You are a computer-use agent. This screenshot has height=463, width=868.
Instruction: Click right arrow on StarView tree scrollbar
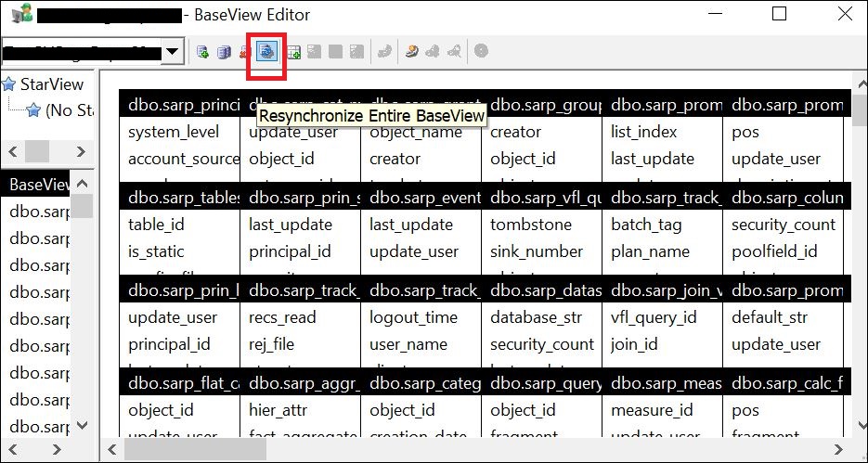point(83,151)
